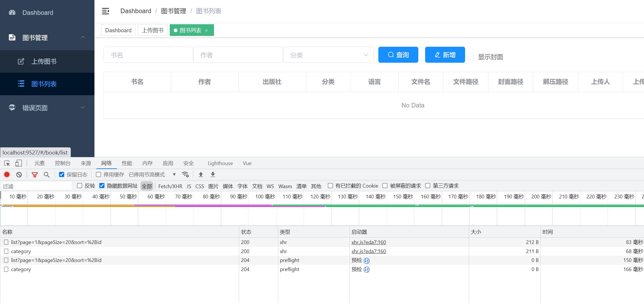Select the 全部 filter type
The height and width of the screenshot is (303, 644).
(x=147, y=186)
